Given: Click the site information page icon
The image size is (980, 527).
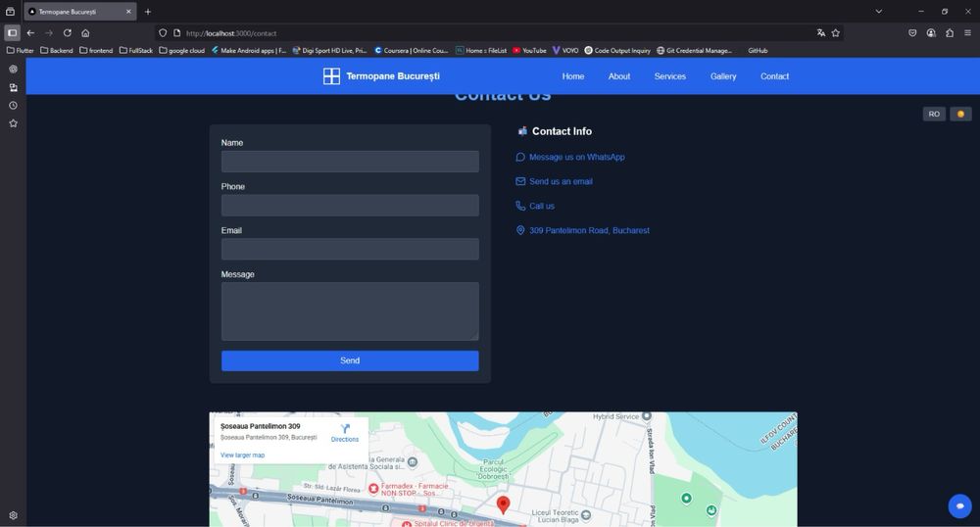Looking at the screenshot, I should 176,33.
